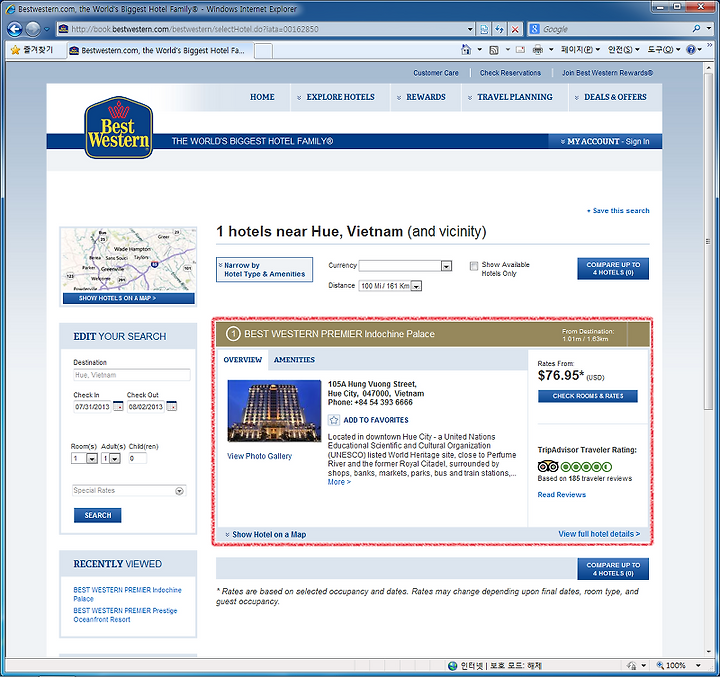Click the Destination input field
This screenshot has height=677, width=720.
[x=131, y=375]
